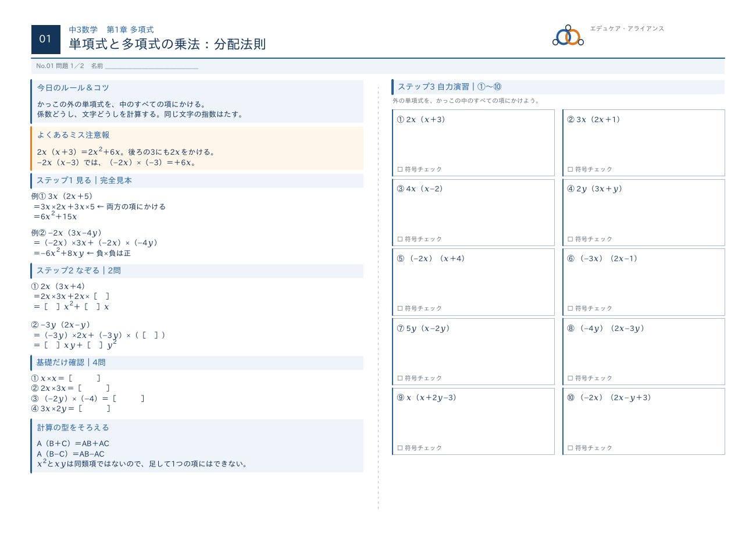This screenshot has width=756, height=534.
Task: Click the ステップ3 自力演習｜①〜⑩ heading
Action: 450,87
